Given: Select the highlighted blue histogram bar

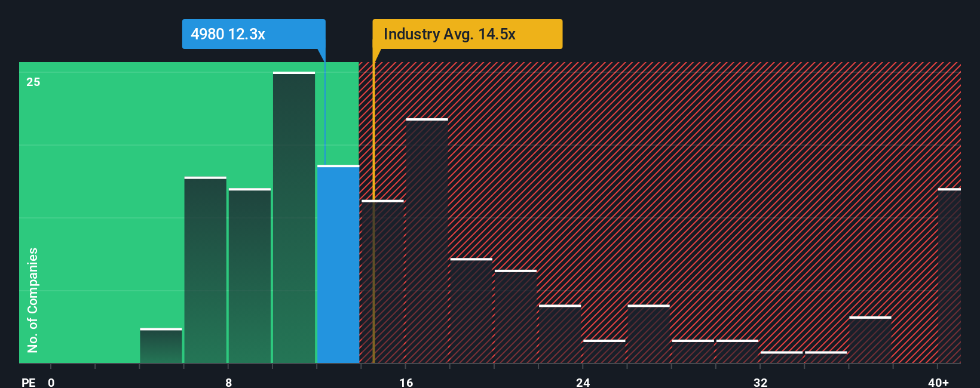Looking at the screenshot, I should tap(338, 264).
